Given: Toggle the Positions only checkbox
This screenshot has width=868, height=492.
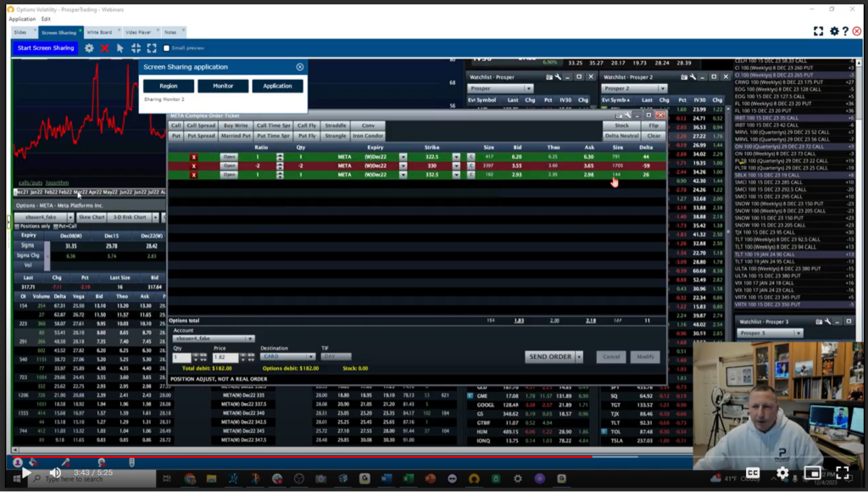Looking at the screenshot, I should coord(17,226).
